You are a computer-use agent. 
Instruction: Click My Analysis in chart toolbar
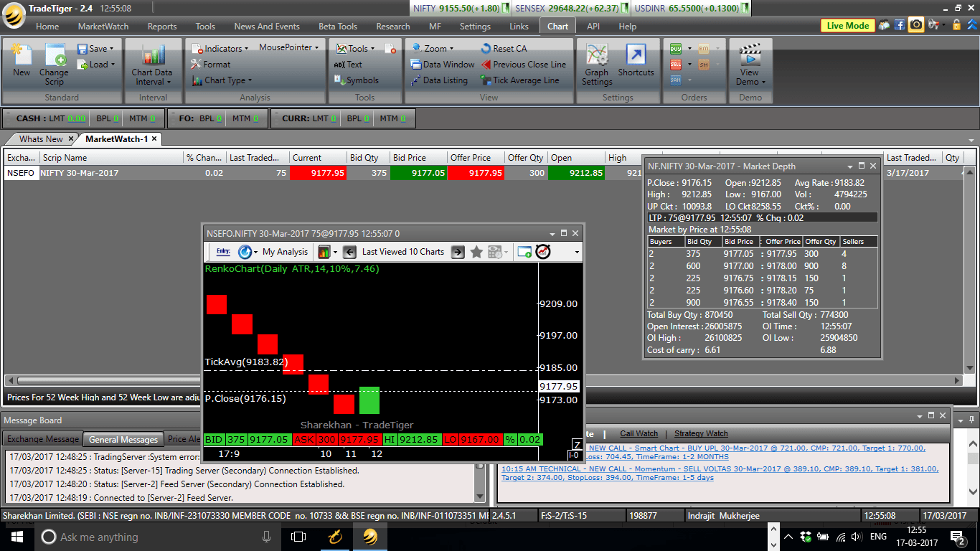(285, 252)
